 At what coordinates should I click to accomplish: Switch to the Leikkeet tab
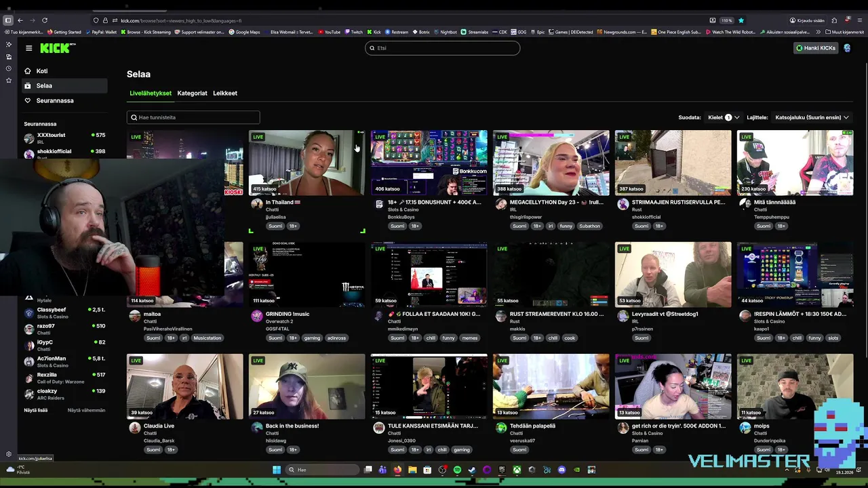pos(225,94)
